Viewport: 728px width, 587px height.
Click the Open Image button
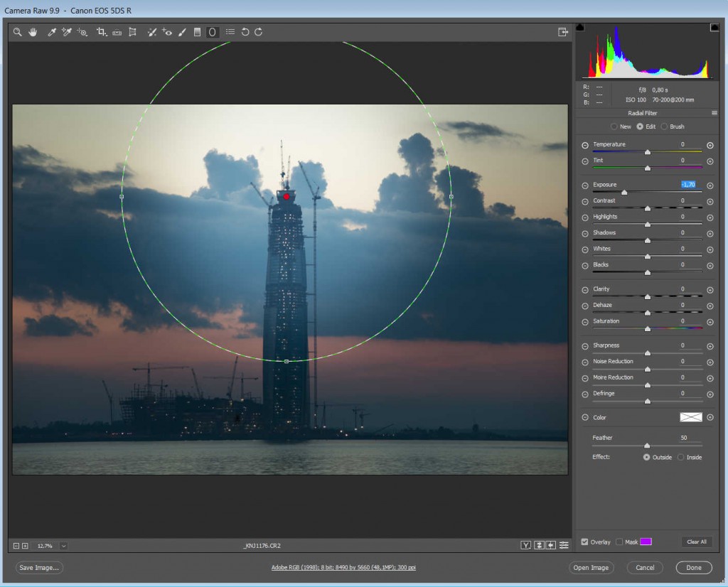coord(591,567)
